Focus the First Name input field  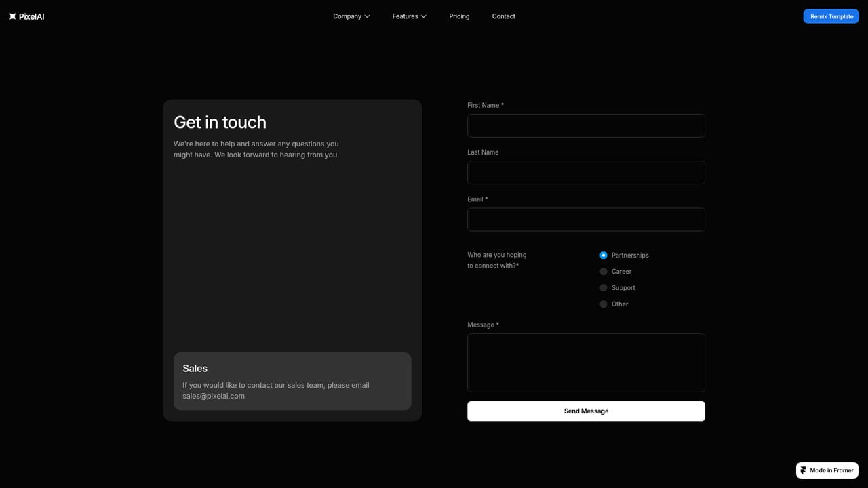pyautogui.click(x=586, y=125)
